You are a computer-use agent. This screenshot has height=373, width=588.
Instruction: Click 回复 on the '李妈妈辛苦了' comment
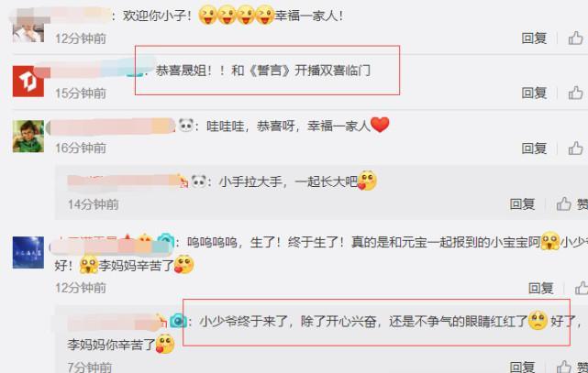pos(540,288)
